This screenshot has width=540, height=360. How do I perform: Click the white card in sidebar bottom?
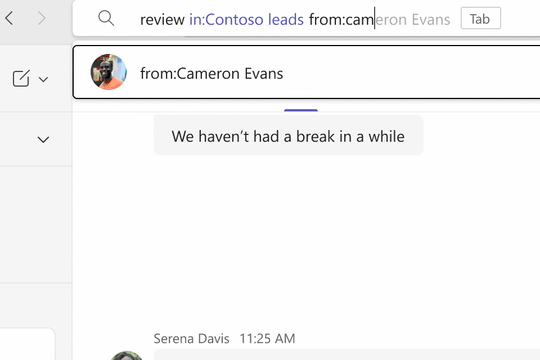[27, 344]
